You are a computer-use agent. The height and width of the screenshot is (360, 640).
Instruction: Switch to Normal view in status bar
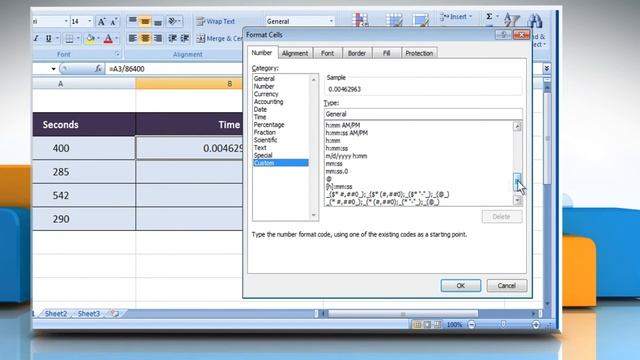[x=417, y=324]
